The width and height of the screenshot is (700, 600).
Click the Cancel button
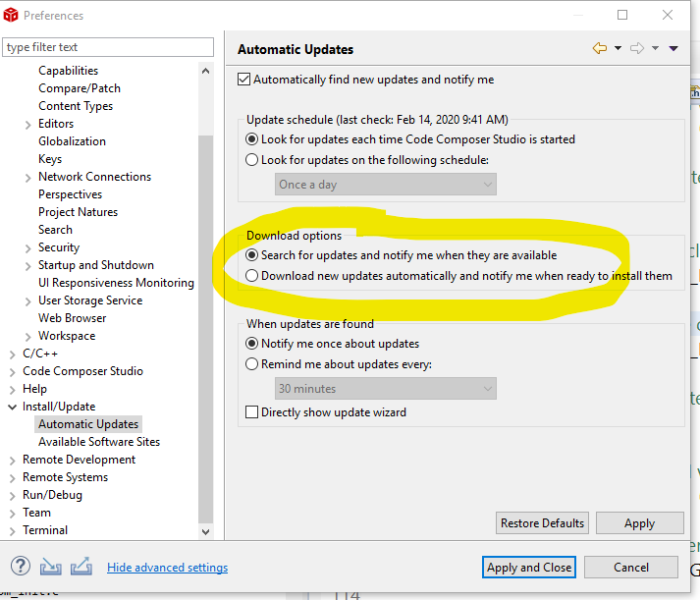[x=631, y=567]
